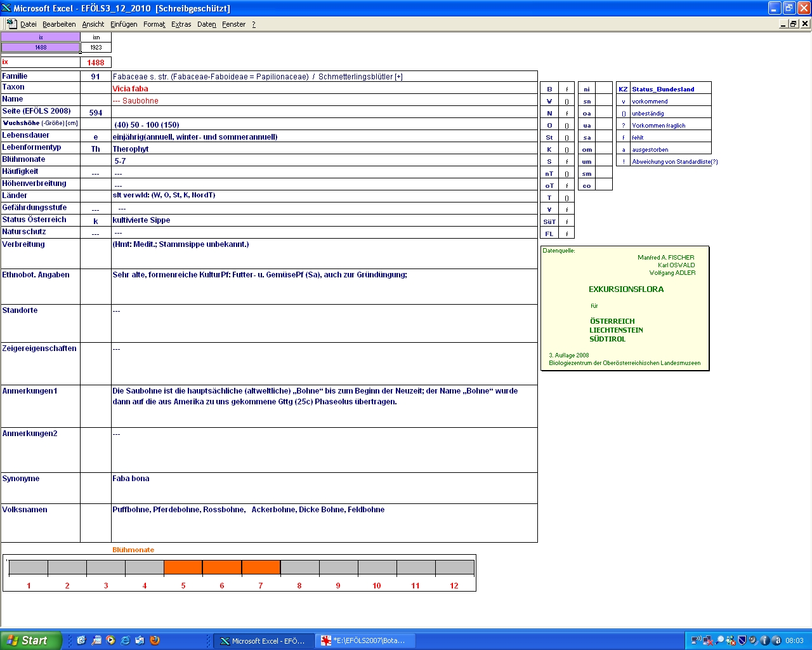The height and width of the screenshot is (650, 812).
Task: Minimize the workbook window inside Excel
Action: coord(783,23)
